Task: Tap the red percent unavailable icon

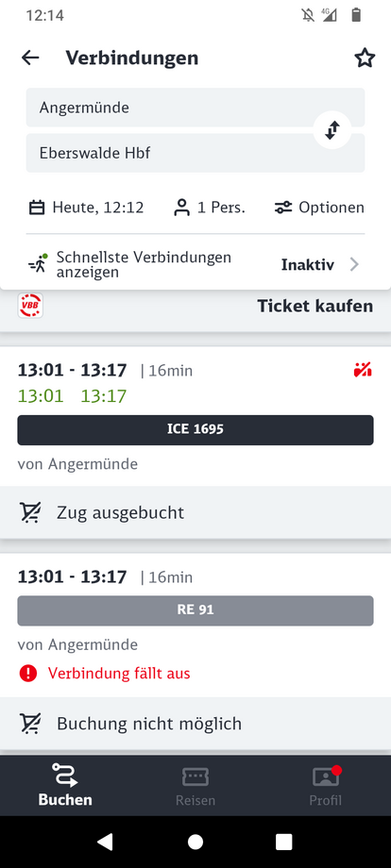Action: (x=363, y=370)
